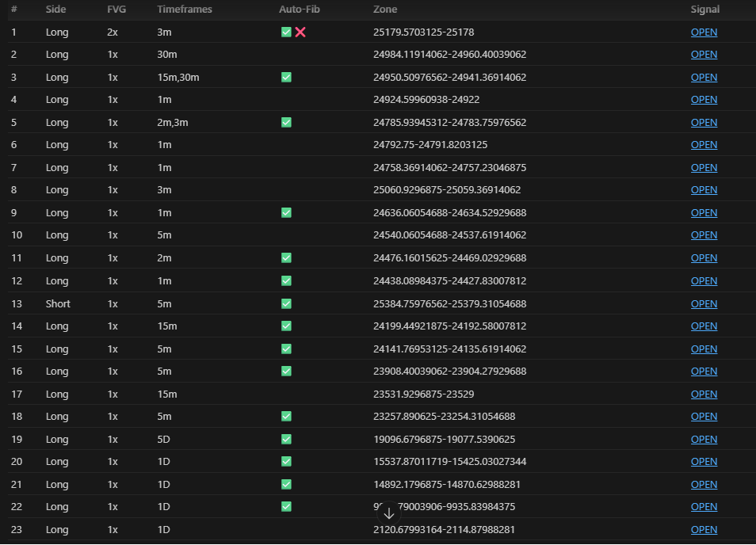Click Auto-Fib check for 15m,30m row
This screenshot has height=545, width=756.
click(x=286, y=77)
